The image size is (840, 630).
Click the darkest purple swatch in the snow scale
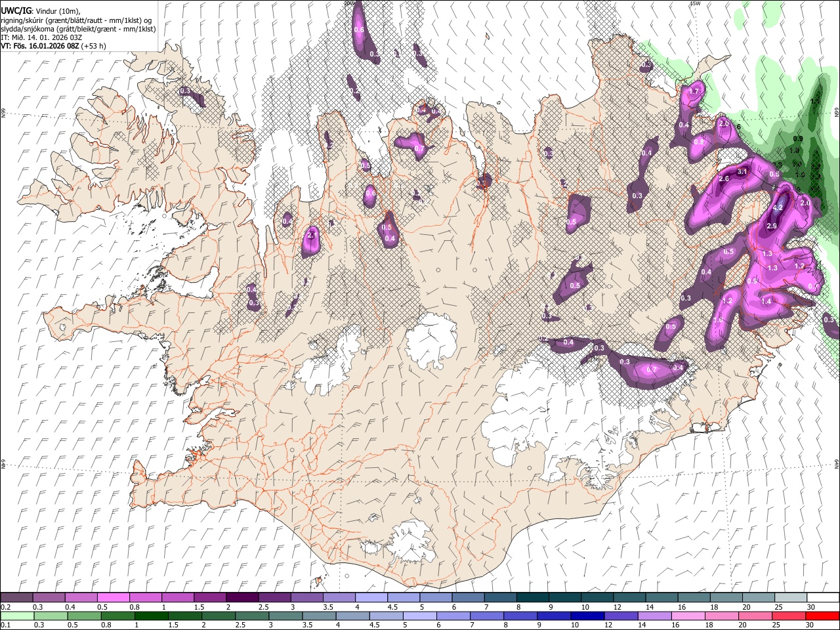(x=241, y=598)
